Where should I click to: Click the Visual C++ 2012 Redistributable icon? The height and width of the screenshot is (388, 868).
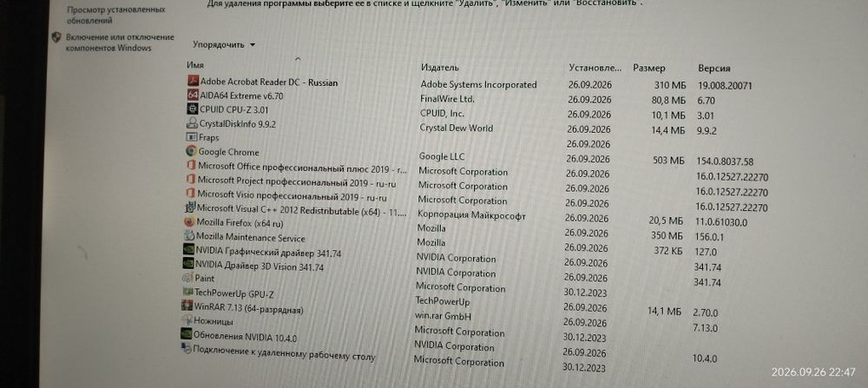point(190,207)
